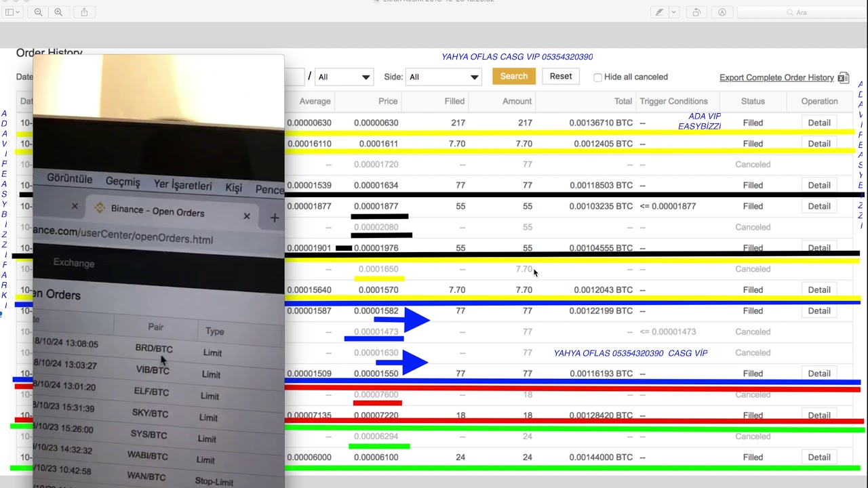Select the ELF/BTC pair row
868x488 pixels.
pyautogui.click(x=151, y=391)
